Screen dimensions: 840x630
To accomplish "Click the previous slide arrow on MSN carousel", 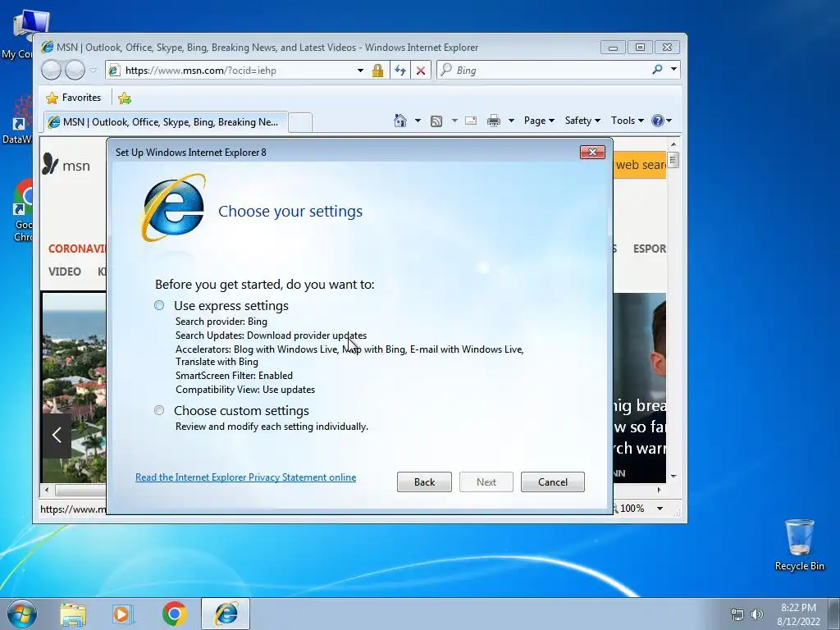I will [57, 435].
